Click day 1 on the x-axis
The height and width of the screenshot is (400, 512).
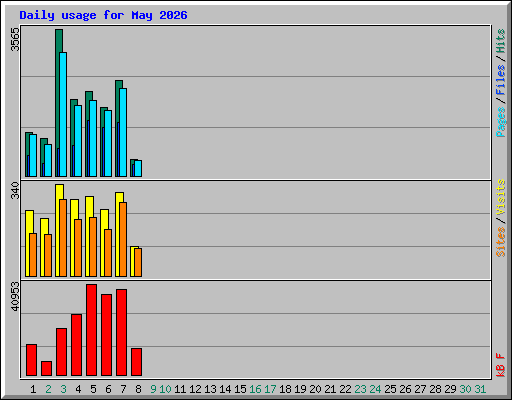33,389
